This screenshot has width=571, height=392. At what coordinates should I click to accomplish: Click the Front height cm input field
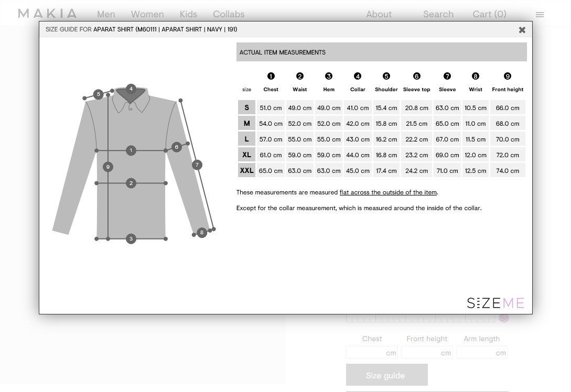click(427, 352)
